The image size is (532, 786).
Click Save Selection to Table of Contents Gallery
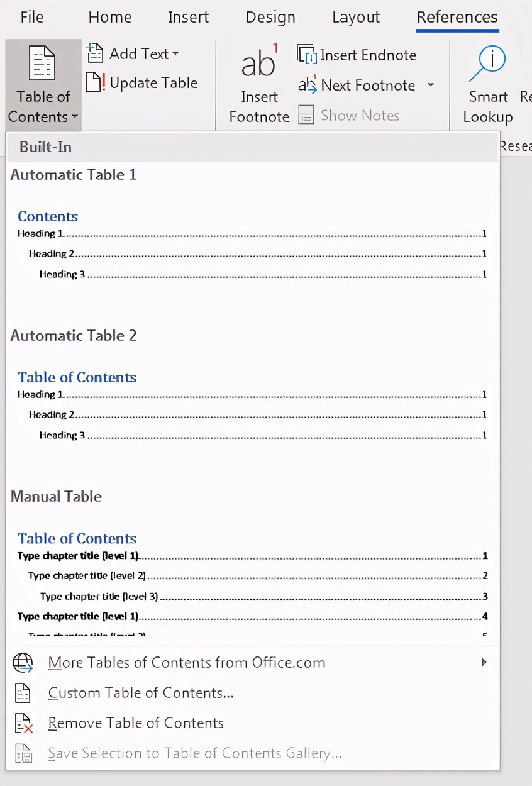195,753
